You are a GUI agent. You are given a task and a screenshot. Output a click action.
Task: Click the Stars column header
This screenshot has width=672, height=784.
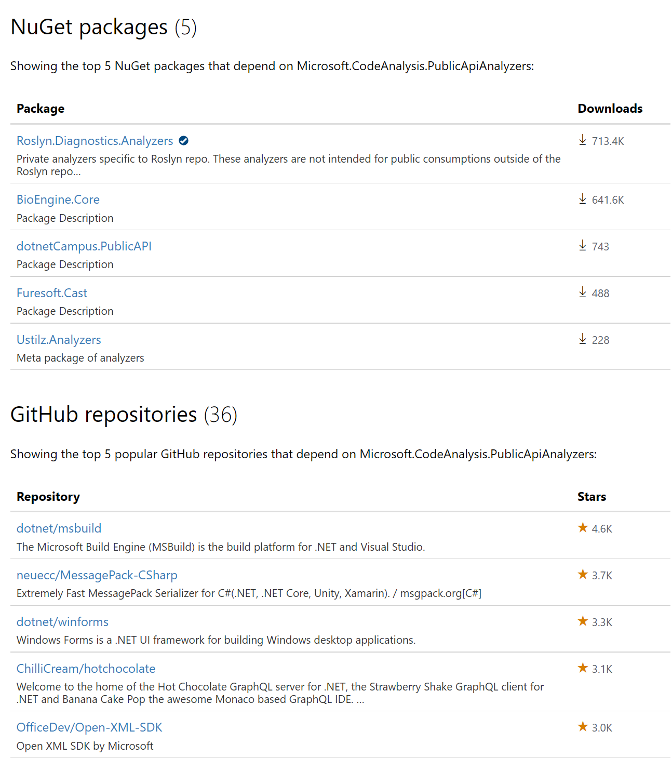(592, 496)
